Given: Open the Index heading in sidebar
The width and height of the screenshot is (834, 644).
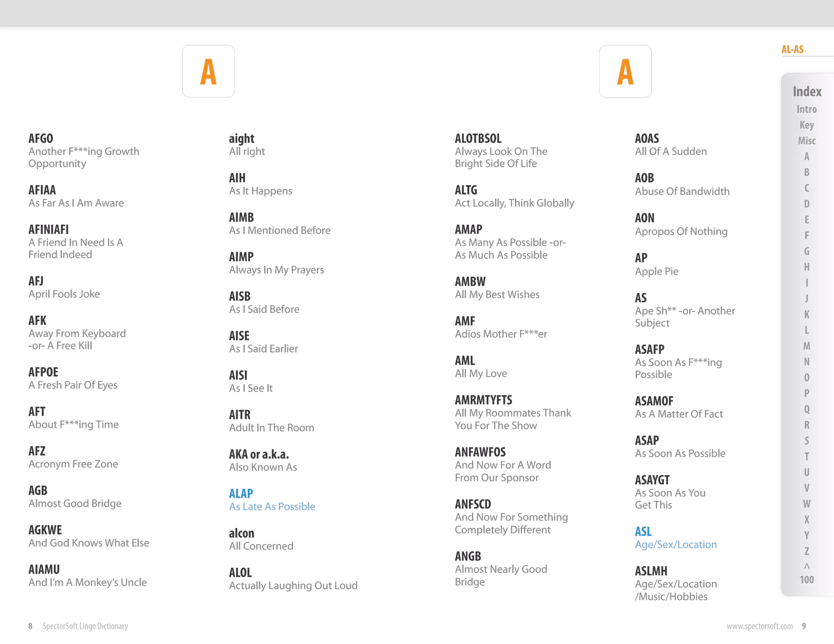Looking at the screenshot, I should click(x=807, y=92).
